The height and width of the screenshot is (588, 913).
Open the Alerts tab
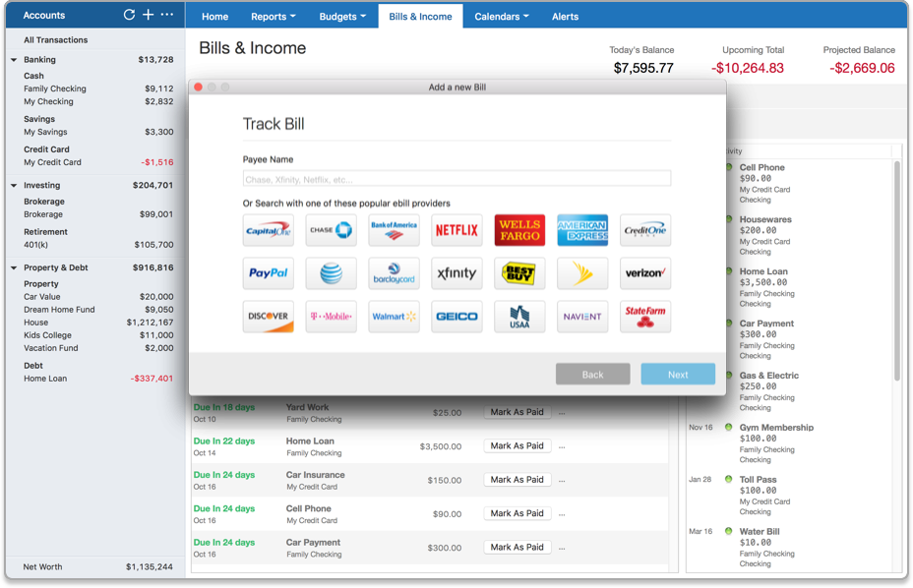tap(565, 17)
